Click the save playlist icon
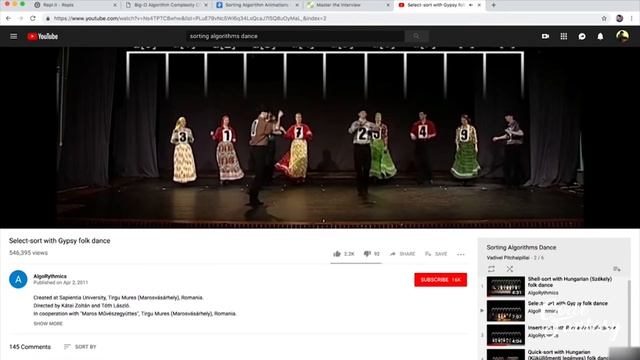 tap(617, 269)
